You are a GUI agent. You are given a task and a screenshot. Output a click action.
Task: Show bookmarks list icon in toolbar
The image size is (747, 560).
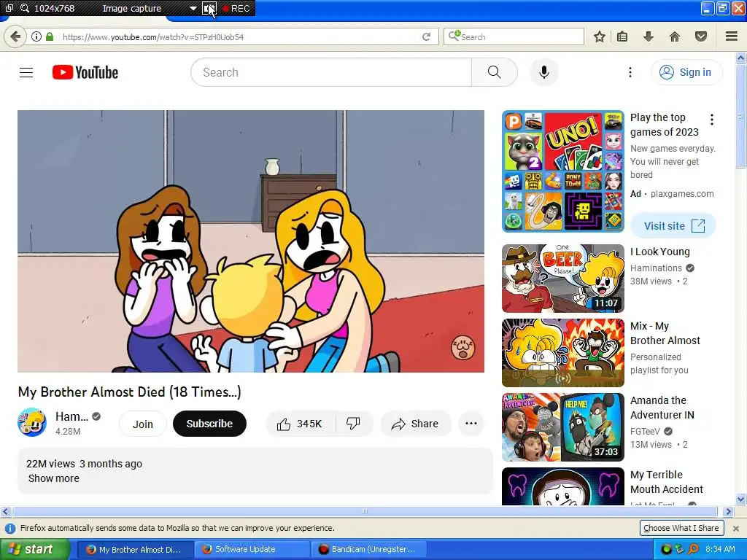pyautogui.click(x=622, y=36)
